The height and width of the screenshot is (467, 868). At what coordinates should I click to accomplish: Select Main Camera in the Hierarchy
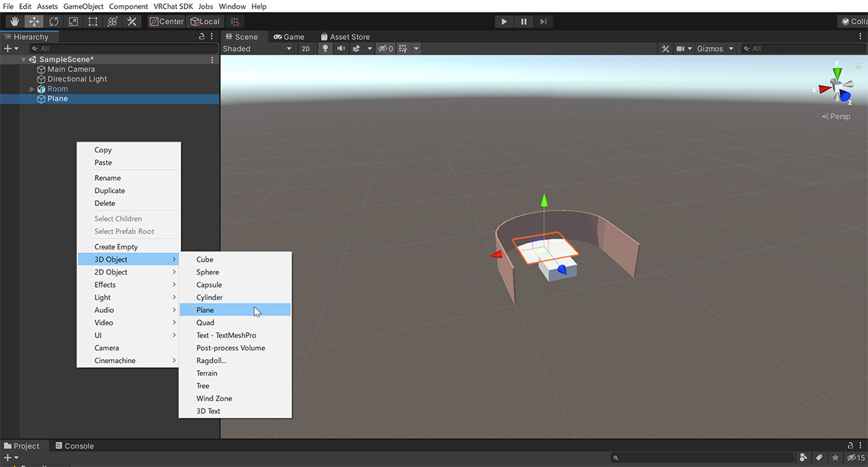[71, 69]
